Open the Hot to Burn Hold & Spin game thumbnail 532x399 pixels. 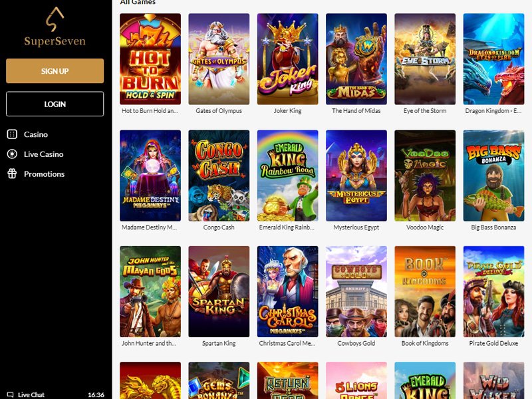tap(150, 59)
